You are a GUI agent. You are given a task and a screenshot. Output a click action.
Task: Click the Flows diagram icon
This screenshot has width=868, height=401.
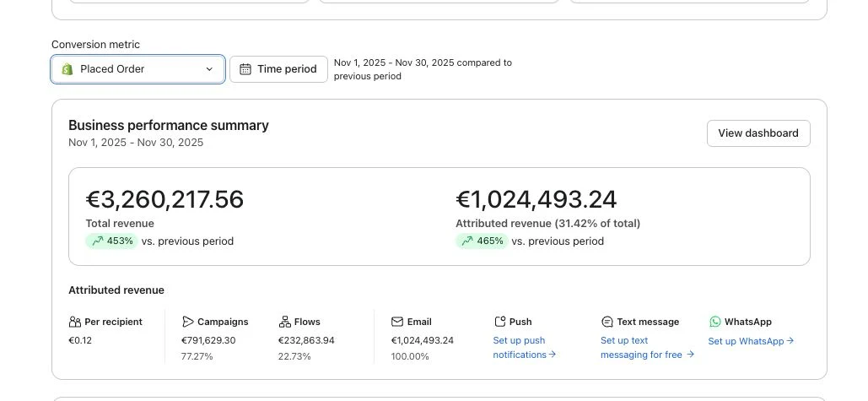click(x=284, y=322)
